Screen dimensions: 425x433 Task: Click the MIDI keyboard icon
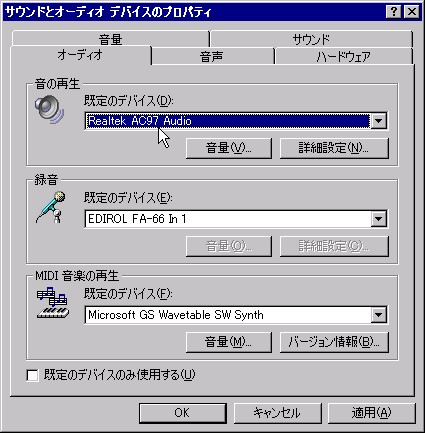(x=53, y=303)
